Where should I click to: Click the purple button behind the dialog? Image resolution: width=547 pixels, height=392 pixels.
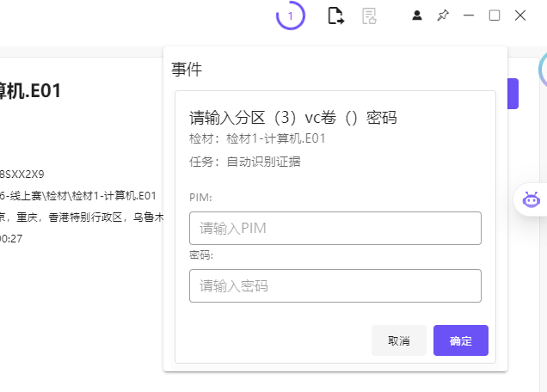513,94
